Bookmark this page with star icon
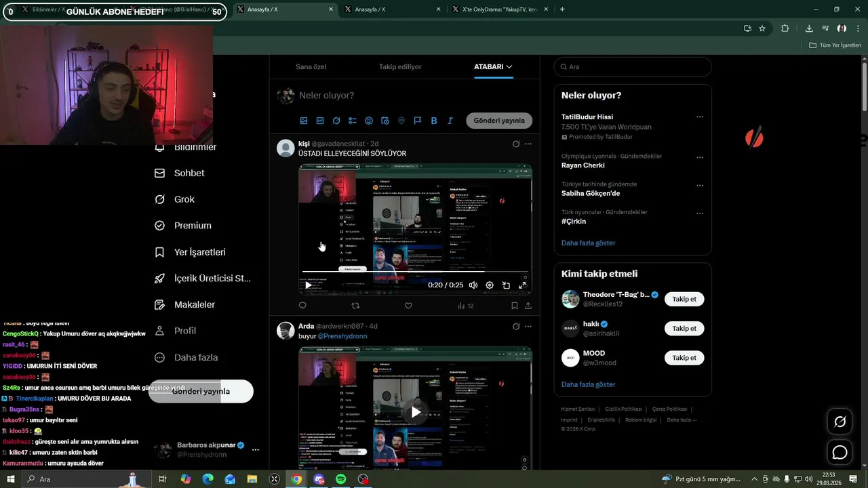Screen dimensions: 868x488 762,28
